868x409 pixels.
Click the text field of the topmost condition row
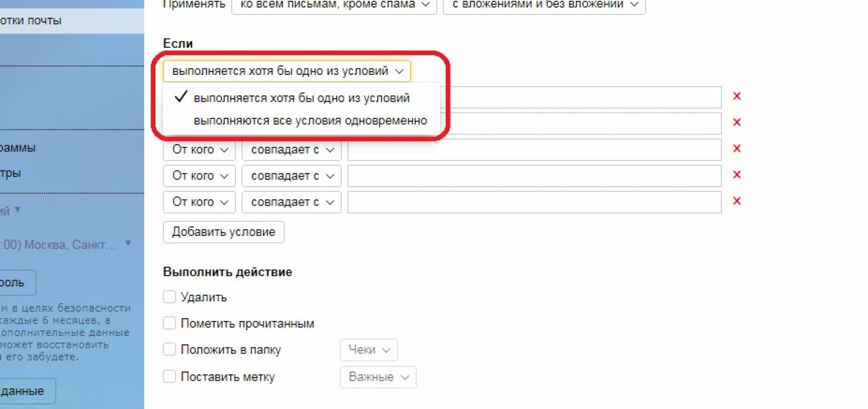(580, 98)
